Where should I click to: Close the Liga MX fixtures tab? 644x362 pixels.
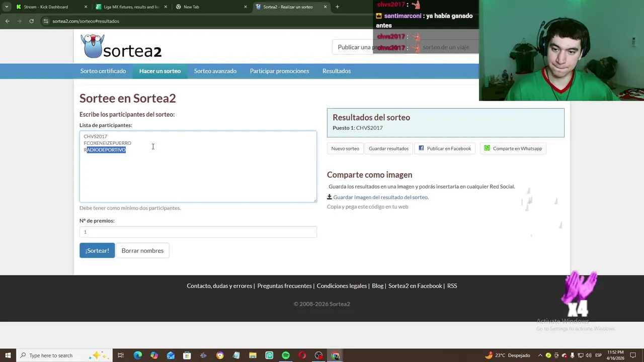166,7
